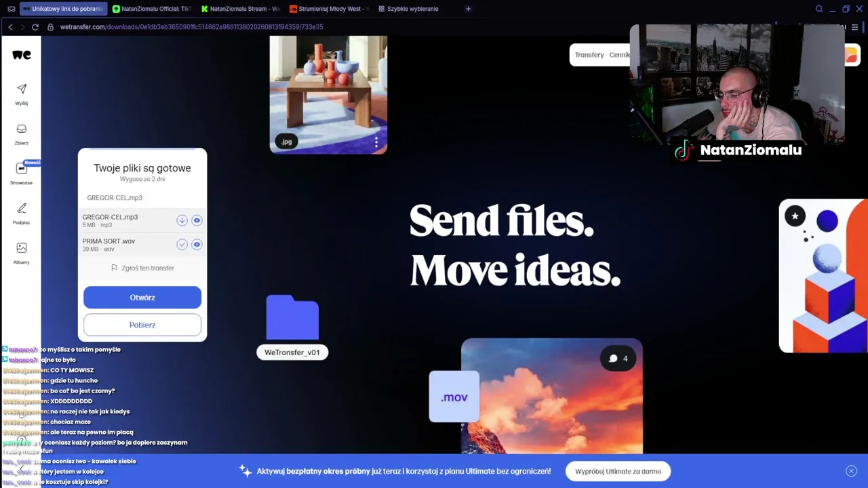Click the '5 MB · mp3' file size text
The width and height of the screenshot is (868, 488).
98,225
